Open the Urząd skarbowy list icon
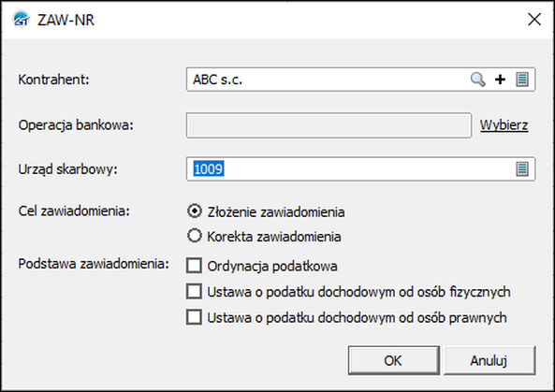The height and width of the screenshot is (392, 555). pos(522,169)
